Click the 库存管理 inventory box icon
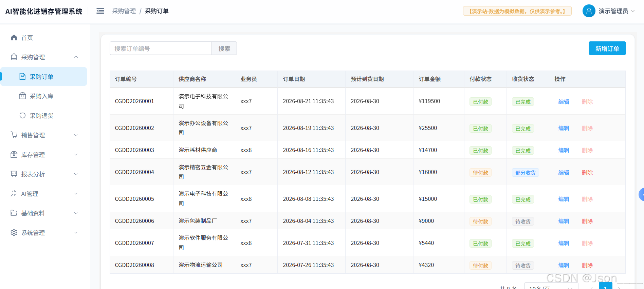The width and height of the screenshot is (644, 289). 14,155
